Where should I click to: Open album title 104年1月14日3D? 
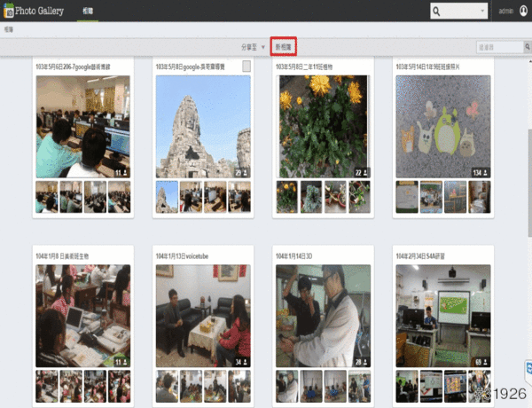(x=293, y=256)
